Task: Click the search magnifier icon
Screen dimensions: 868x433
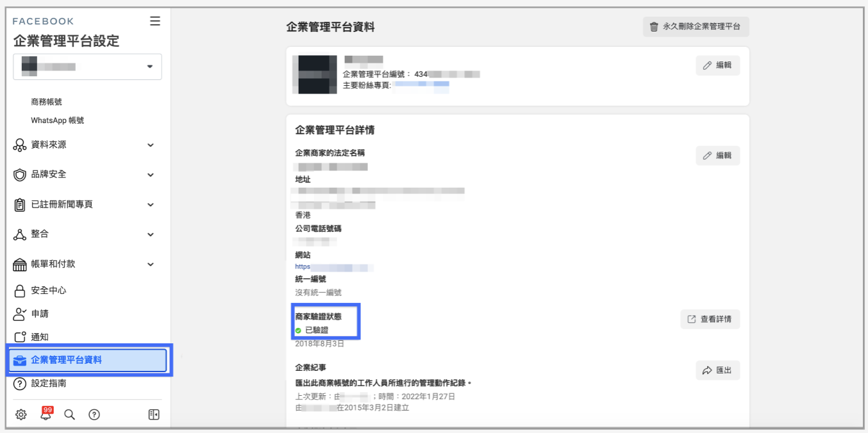Action: click(70, 414)
